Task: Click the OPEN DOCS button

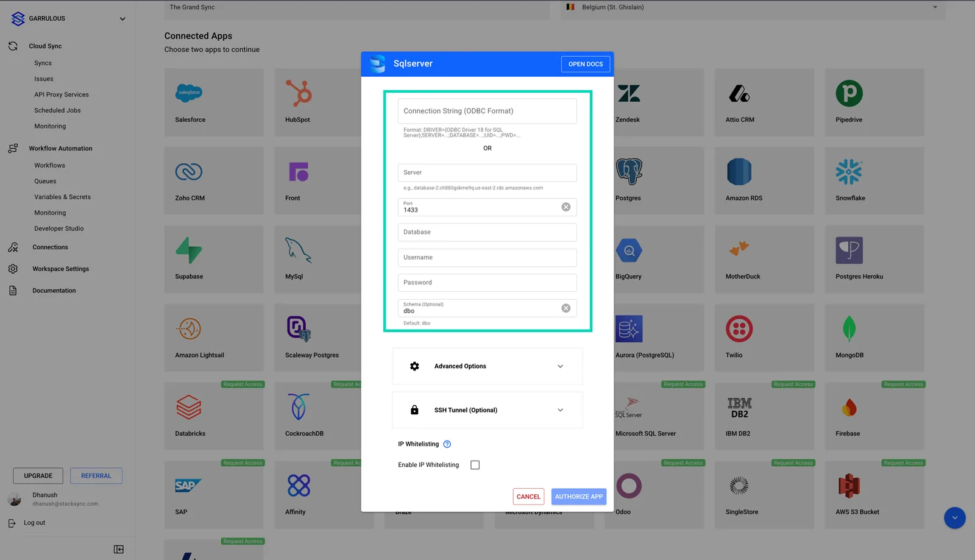Action: [586, 64]
